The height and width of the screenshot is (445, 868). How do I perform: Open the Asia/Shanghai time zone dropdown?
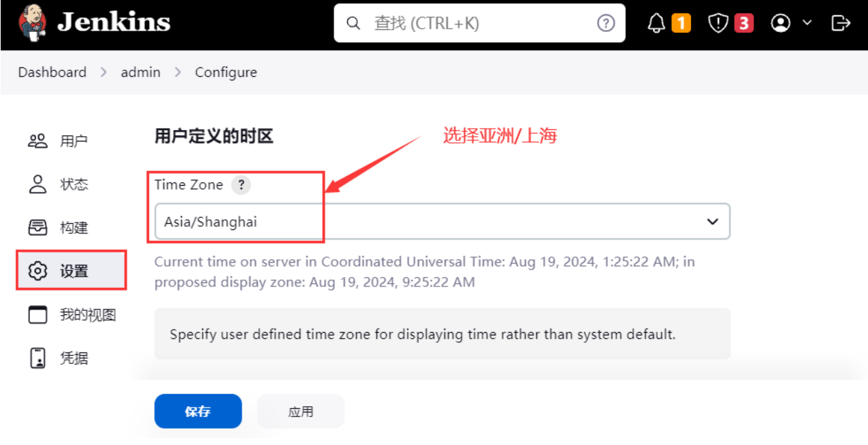click(x=443, y=222)
